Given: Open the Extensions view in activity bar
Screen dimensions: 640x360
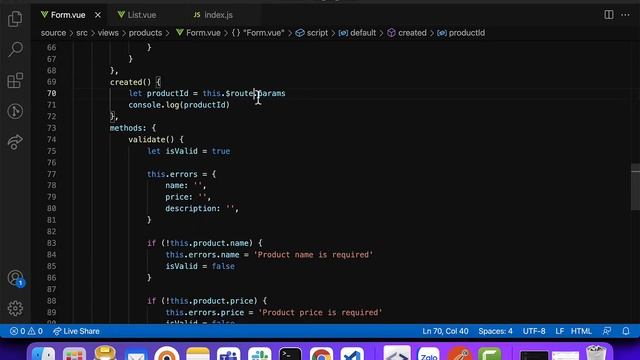Looking at the screenshot, I should point(15,80).
